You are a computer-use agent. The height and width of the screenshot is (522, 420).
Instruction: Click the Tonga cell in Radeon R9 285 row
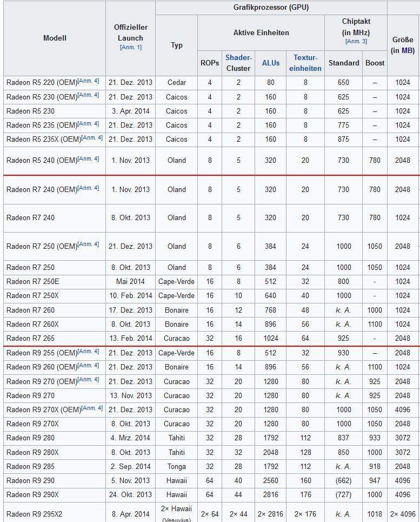tap(176, 466)
